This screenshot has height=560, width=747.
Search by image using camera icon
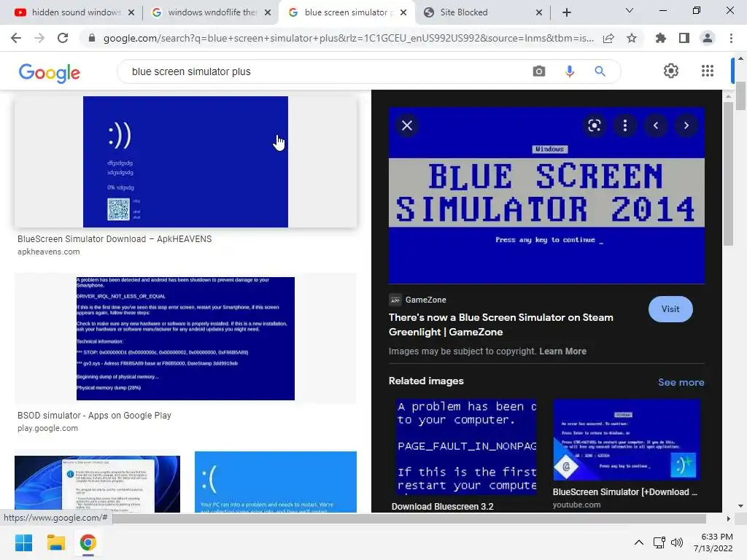click(x=539, y=71)
